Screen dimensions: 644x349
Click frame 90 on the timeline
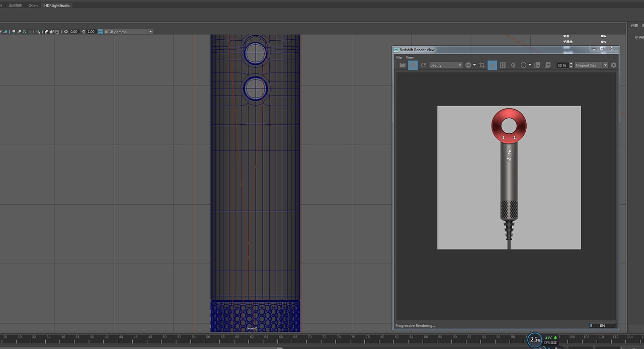(455, 337)
